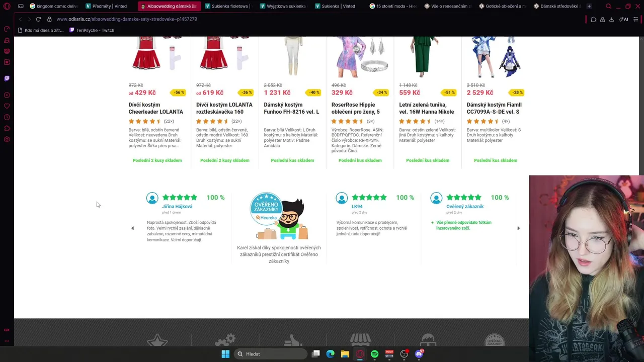The width and height of the screenshot is (644, 362).
Task: Switch to the 'kingdom come: deliver' tab
Action: pos(54,6)
